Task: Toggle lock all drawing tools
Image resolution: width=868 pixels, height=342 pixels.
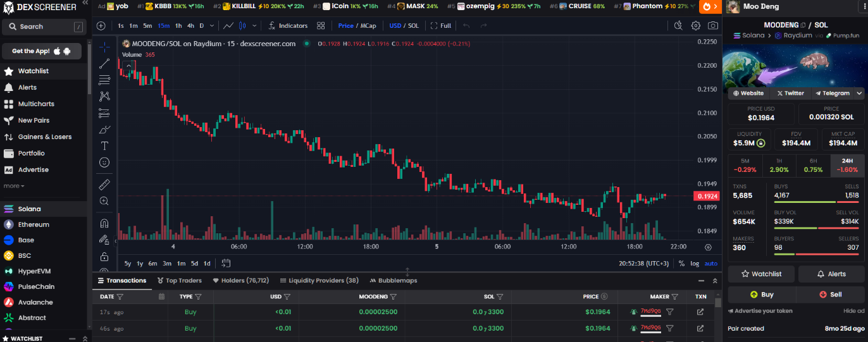Action: [x=104, y=257]
